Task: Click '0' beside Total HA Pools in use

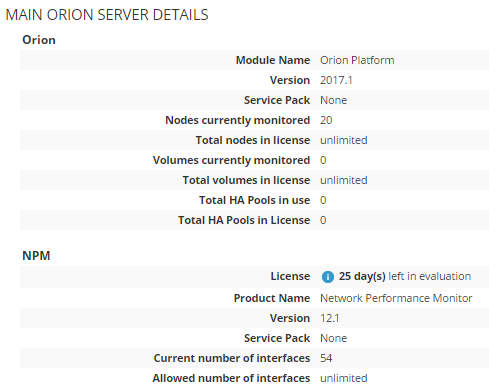Action: point(323,200)
